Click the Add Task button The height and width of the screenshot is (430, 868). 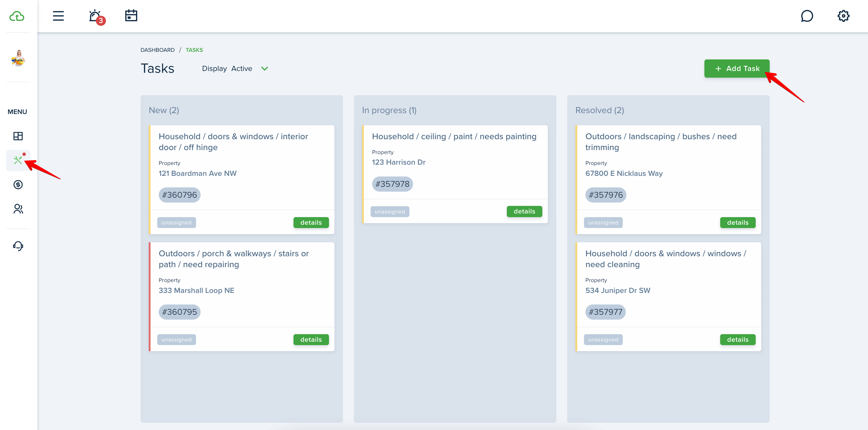[737, 68]
